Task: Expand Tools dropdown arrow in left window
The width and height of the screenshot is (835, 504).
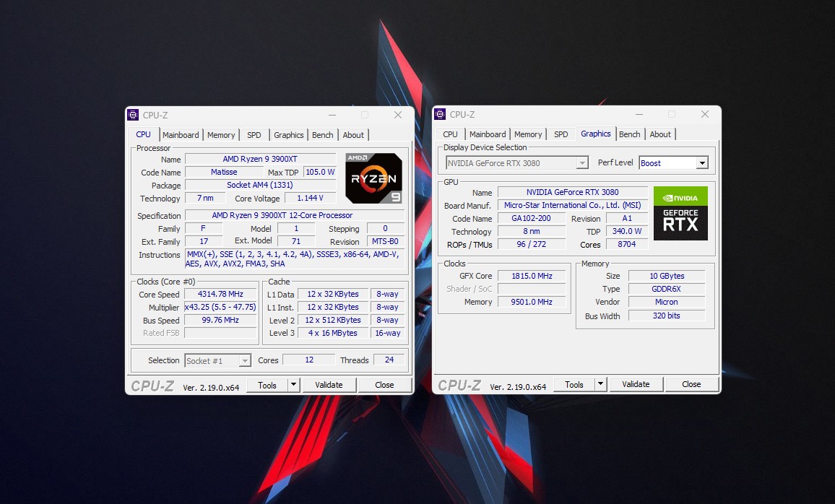Action: click(293, 384)
